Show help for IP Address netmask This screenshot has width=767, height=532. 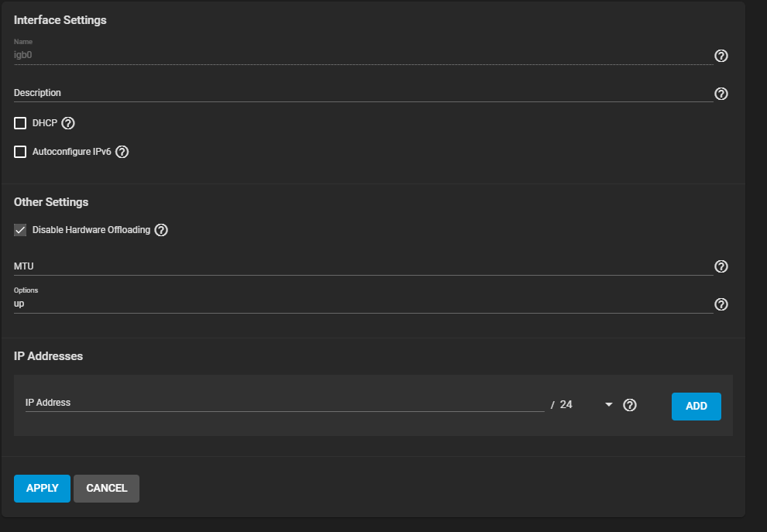[630, 405]
